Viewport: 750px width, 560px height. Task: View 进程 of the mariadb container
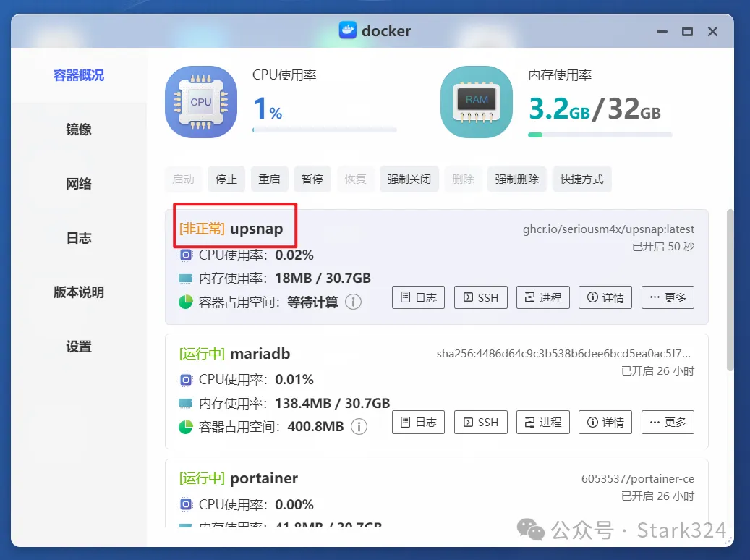click(x=543, y=422)
